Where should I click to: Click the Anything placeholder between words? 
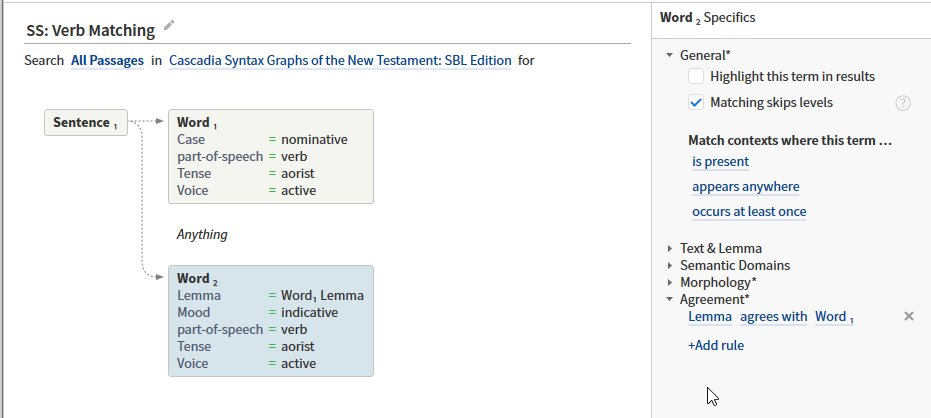[x=202, y=235]
